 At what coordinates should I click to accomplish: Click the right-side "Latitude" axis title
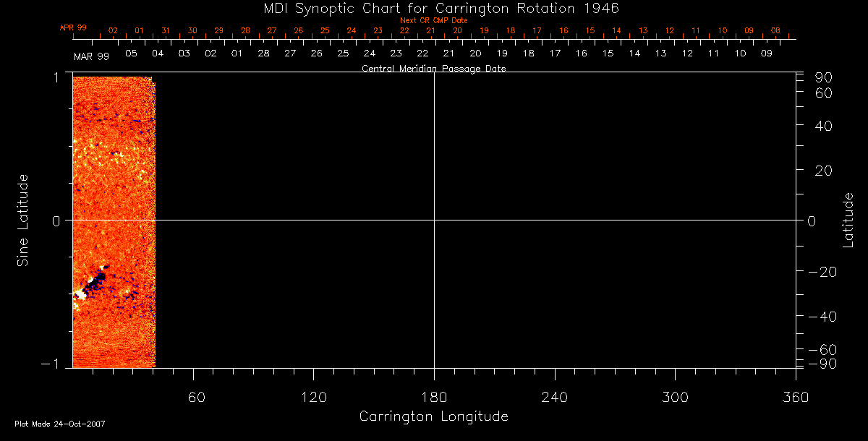coord(848,220)
